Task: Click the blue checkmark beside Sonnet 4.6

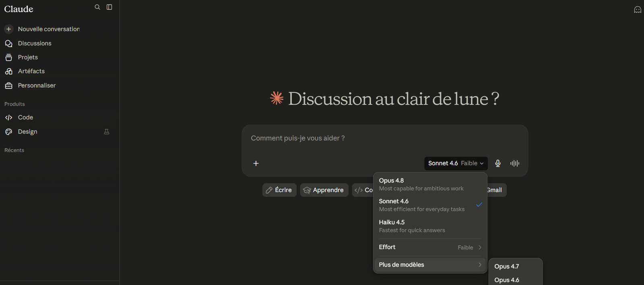Action: pyautogui.click(x=479, y=204)
